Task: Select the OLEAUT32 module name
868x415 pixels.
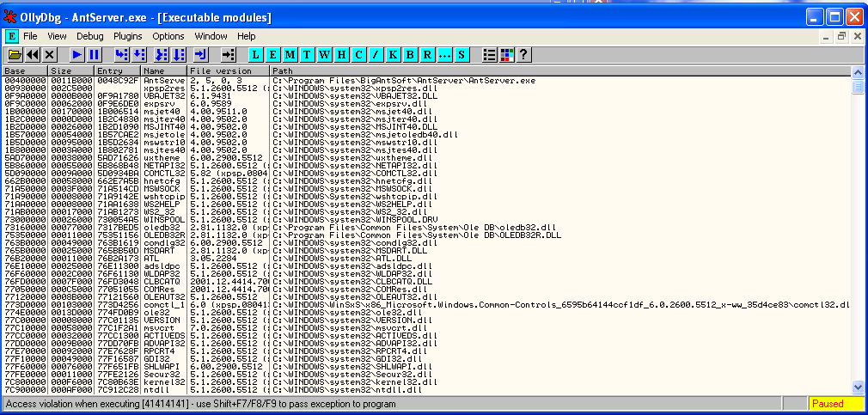Action: [164, 297]
